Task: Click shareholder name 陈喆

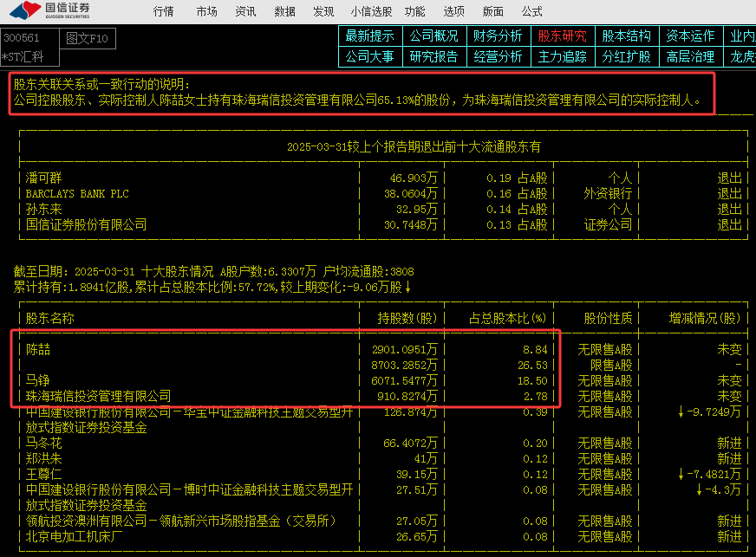Action: coord(38,349)
